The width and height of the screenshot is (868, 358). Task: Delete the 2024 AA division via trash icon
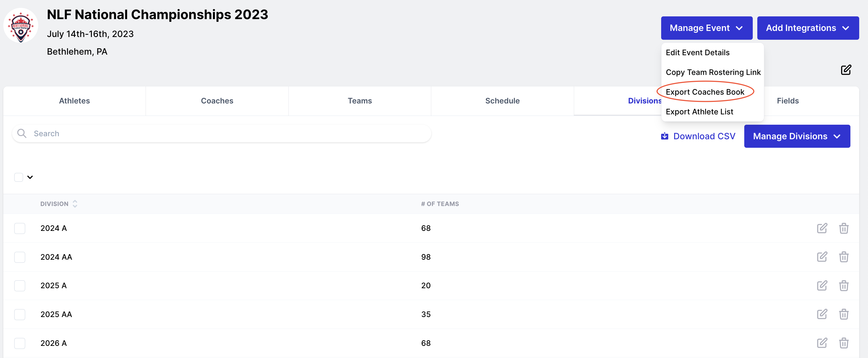(x=843, y=257)
